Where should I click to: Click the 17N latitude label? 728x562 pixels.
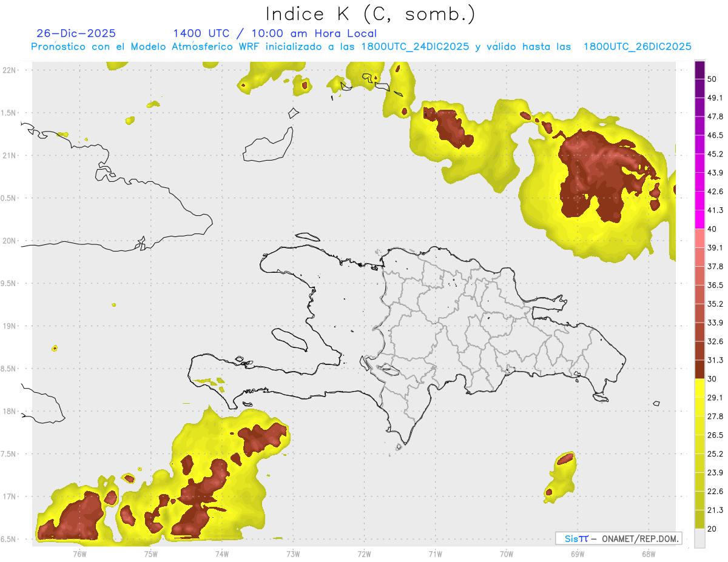10,497
